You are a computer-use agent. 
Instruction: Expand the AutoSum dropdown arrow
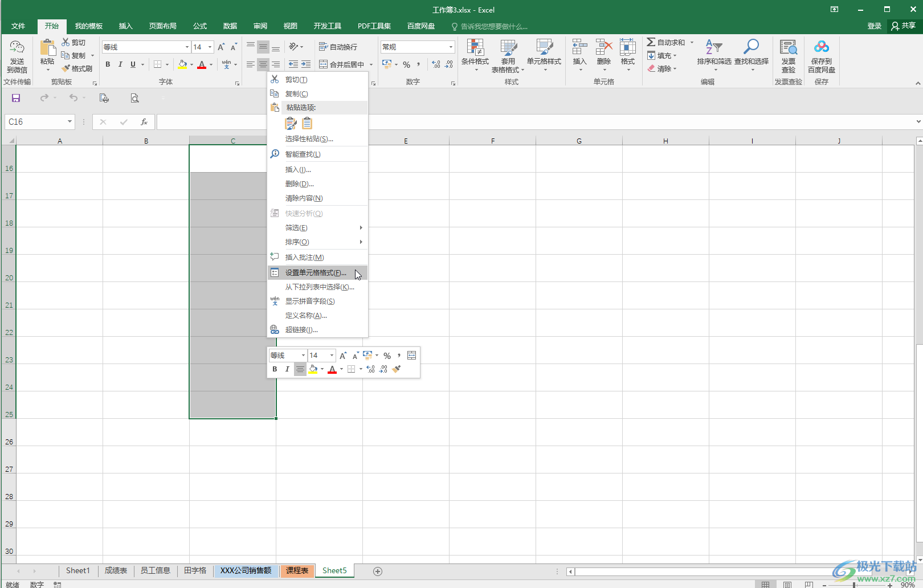coord(692,43)
